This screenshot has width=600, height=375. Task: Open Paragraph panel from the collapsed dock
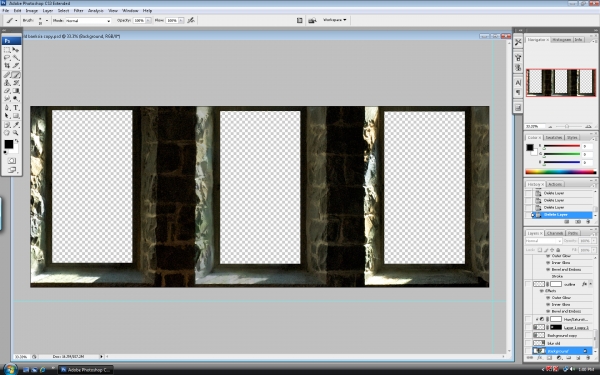tap(518, 92)
